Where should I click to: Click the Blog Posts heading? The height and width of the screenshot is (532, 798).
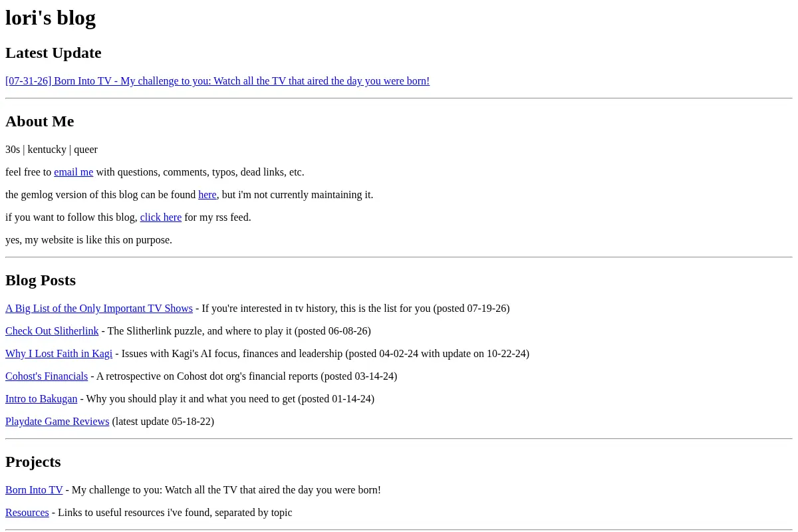(x=41, y=280)
